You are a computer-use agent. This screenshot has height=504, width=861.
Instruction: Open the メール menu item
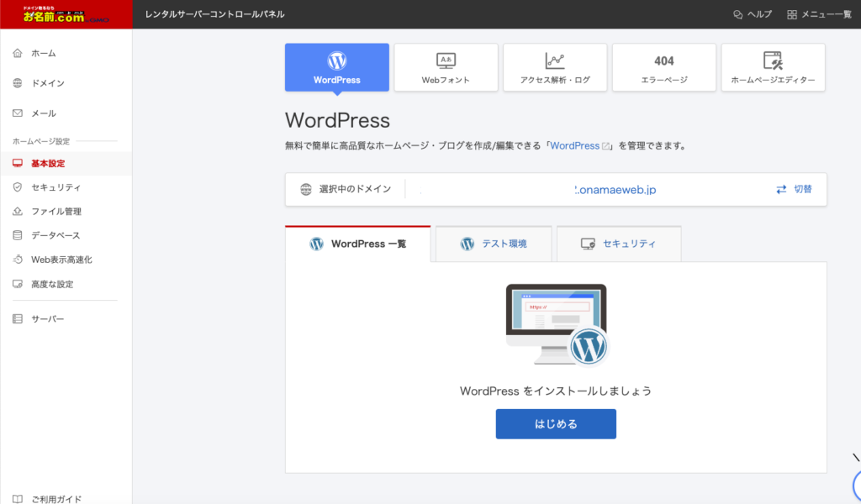pos(66,113)
